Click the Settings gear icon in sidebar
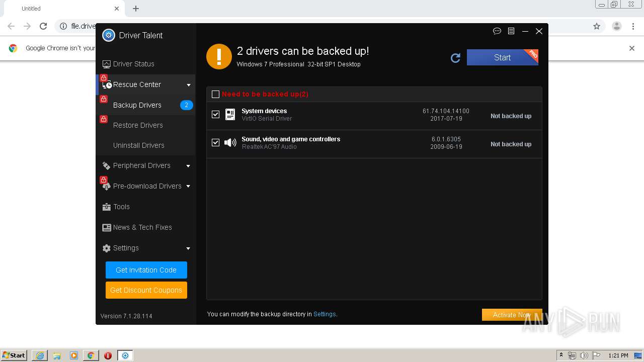 pos(106,248)
